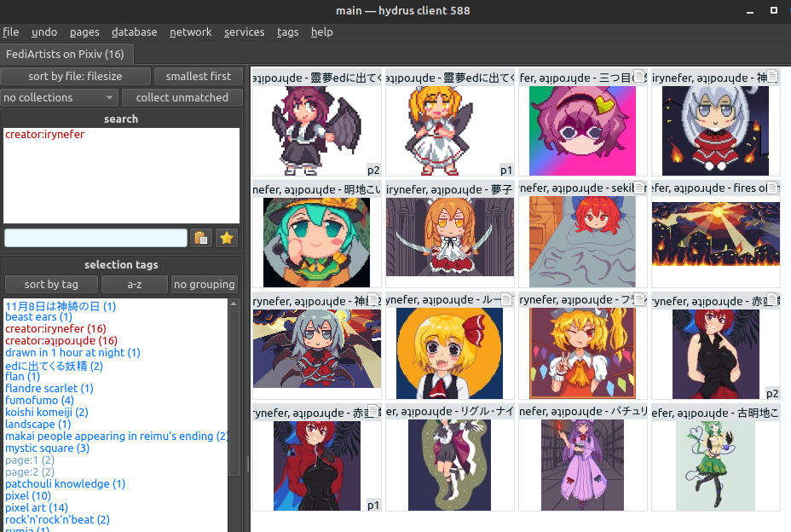Click the 'sort by tag' button

(51, 284)
